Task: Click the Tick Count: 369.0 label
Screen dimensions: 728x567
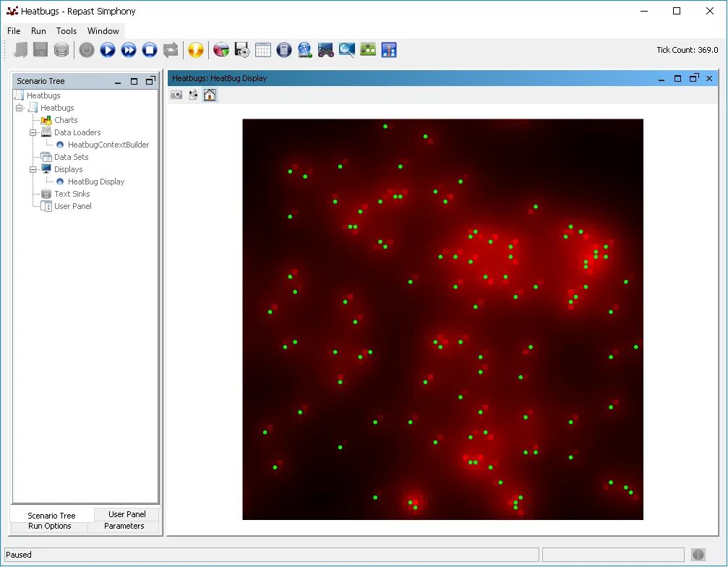Action: 687,50
